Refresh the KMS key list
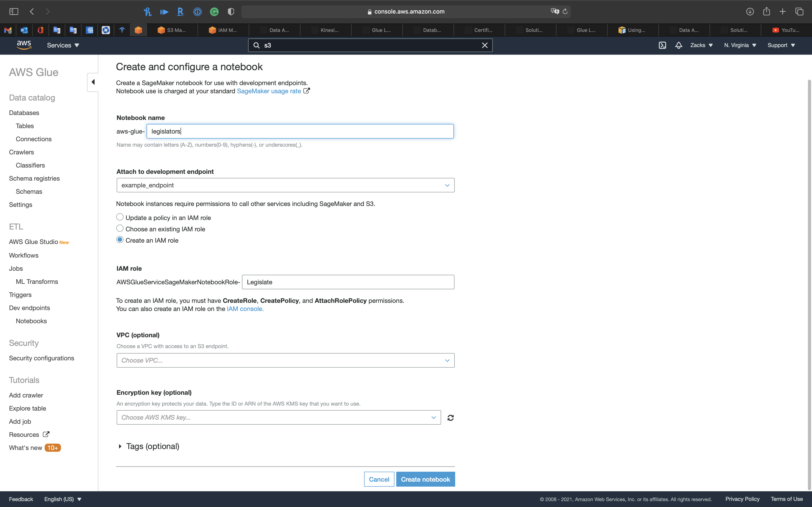 tap(450, 417)
